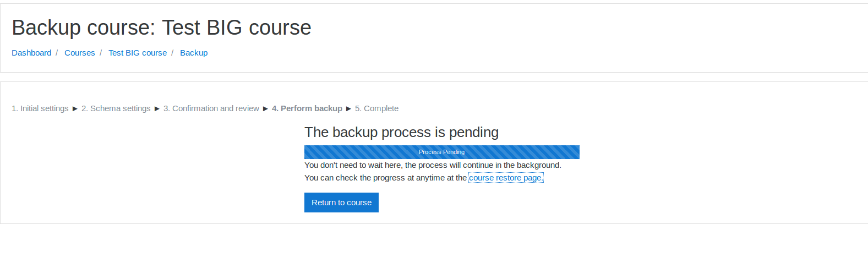Click arrow icon after Perform backup
The image size is (868, 268).
348,109
